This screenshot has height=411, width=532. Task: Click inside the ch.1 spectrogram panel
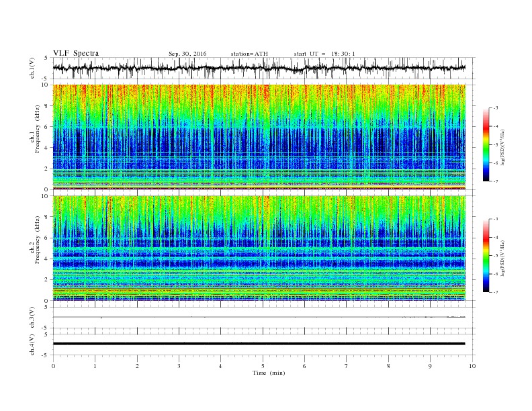pos(259,137)
